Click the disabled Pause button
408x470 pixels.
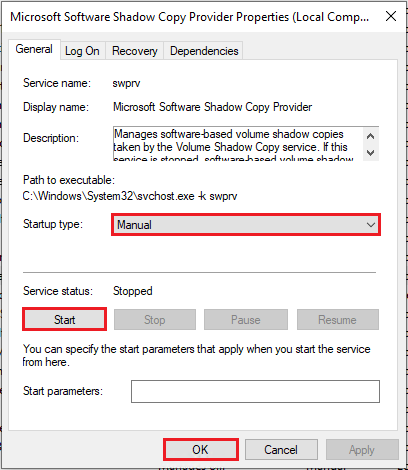tap(246, 320)
